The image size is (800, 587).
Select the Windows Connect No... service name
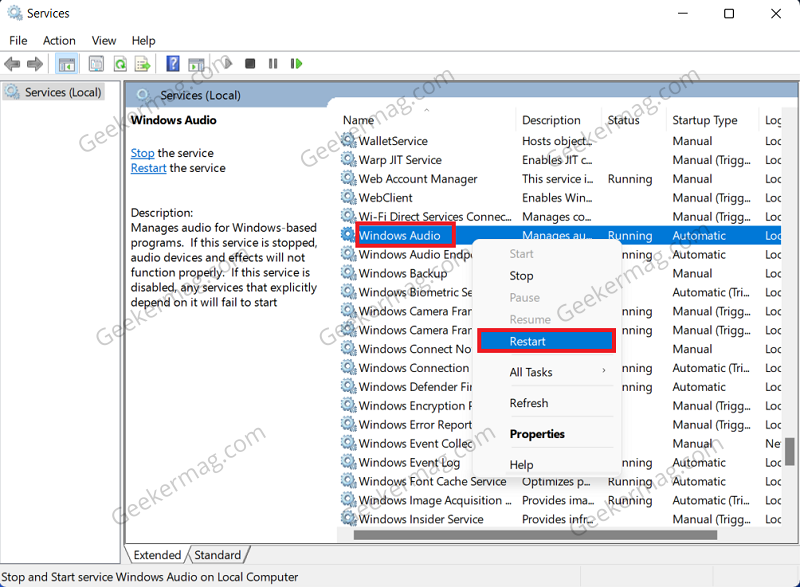tap(415, 349)
